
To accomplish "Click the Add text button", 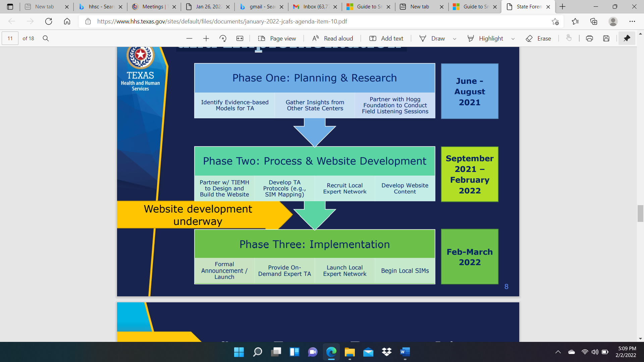I will (386, 39).
